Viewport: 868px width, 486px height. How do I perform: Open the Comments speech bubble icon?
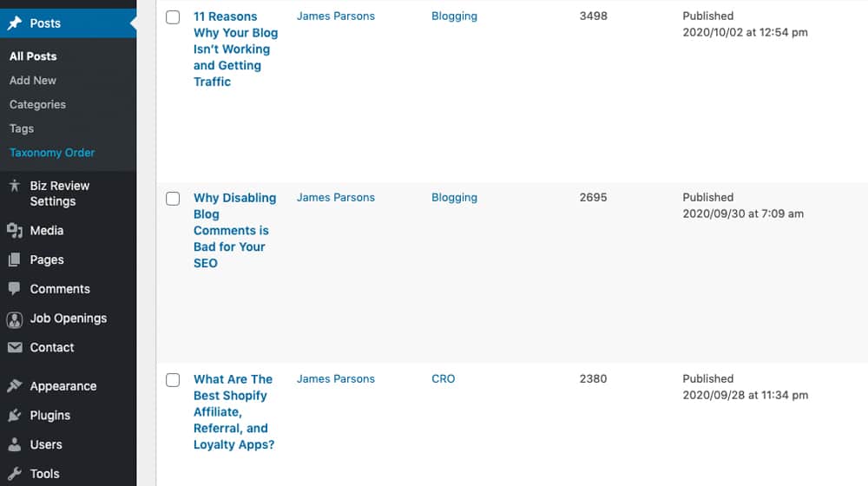[x=15, y=289]
